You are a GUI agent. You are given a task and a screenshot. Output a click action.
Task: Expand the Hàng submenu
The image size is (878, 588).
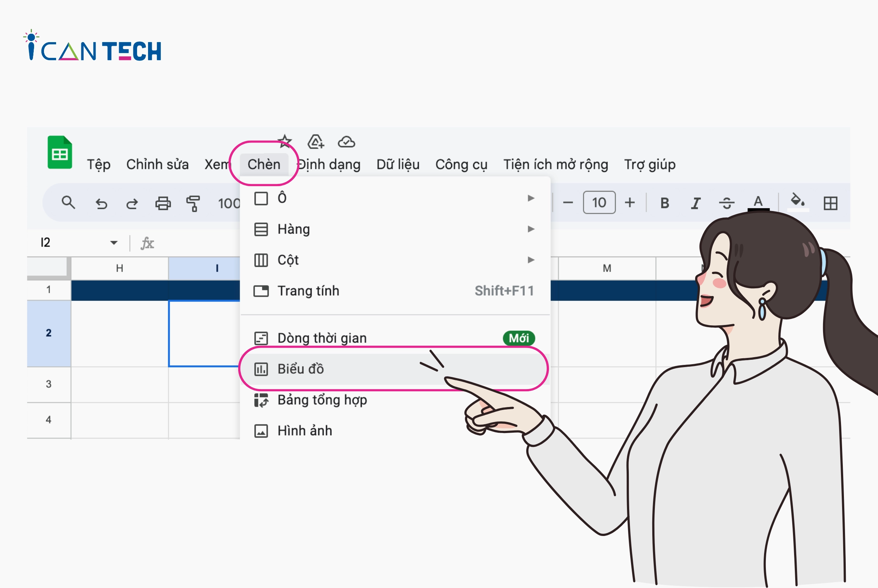(395, 229)
